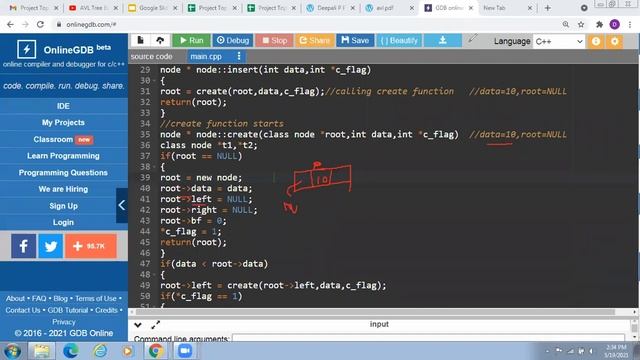Switch to the AVL Tree YouTube tab

[x=93, y=8]
